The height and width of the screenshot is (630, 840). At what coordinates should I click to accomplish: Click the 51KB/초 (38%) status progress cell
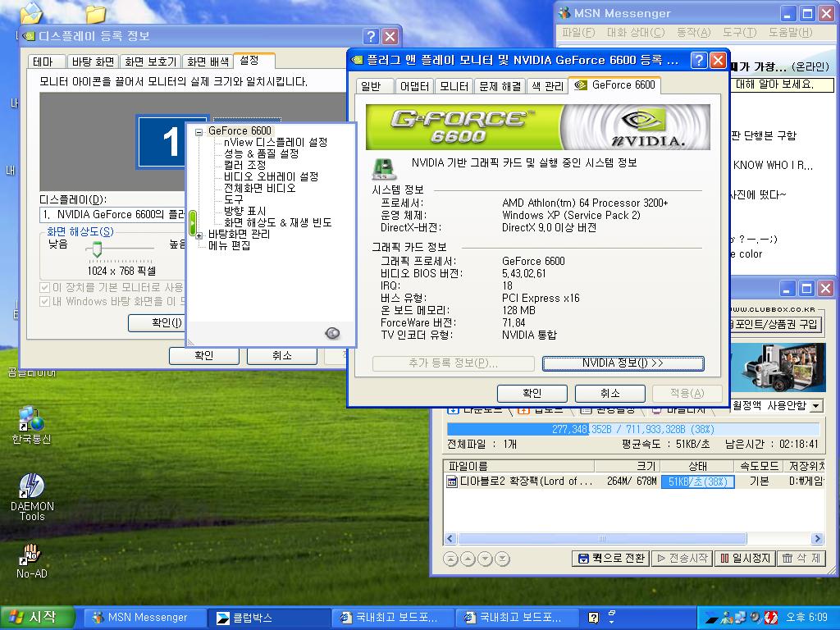697,482
